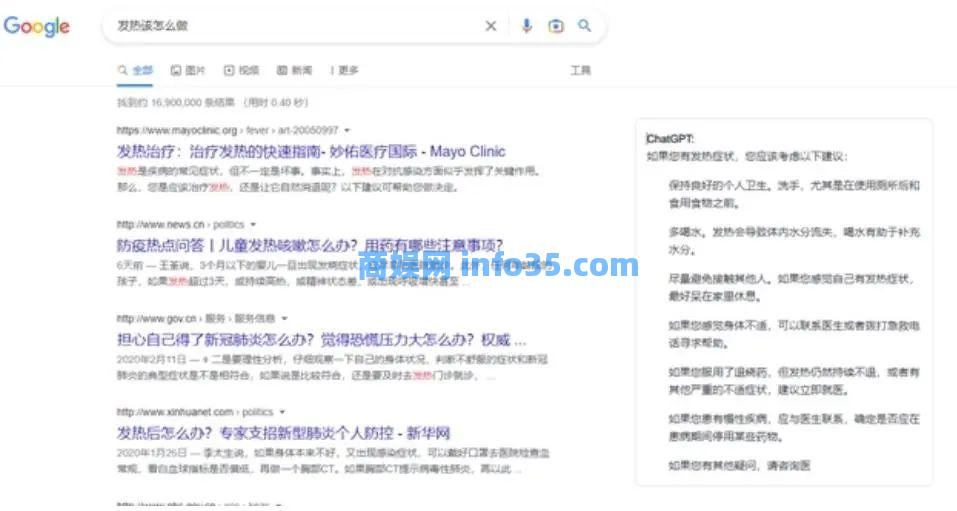This screenshot has width=957, height=511.
Task: Open image search with the camera icon
Action: click(x=555, y=26)
